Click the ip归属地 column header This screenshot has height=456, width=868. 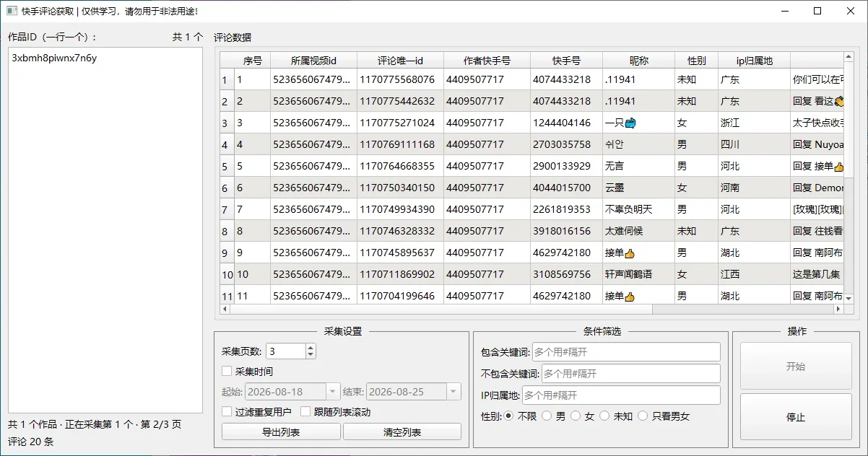(x=755, y=61)
